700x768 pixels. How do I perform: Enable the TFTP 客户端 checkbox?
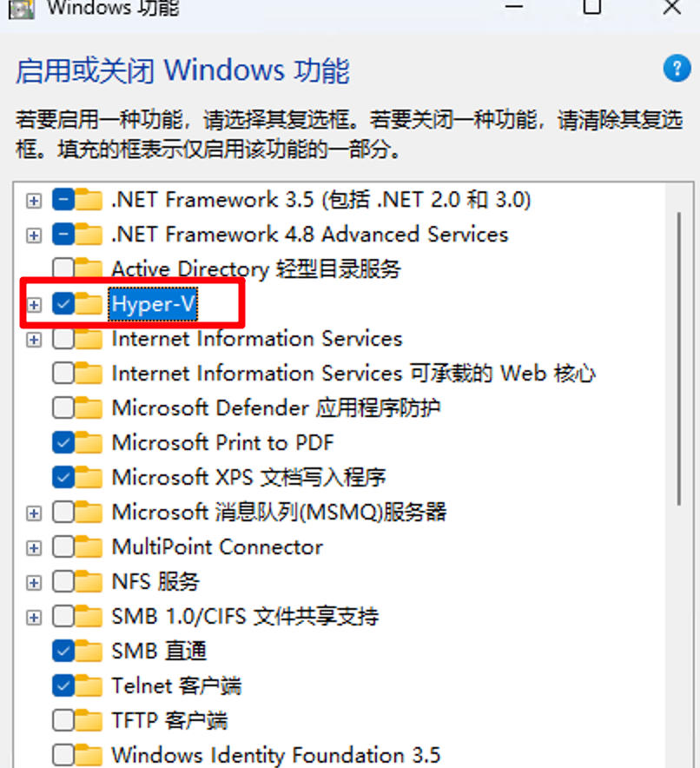63,721
